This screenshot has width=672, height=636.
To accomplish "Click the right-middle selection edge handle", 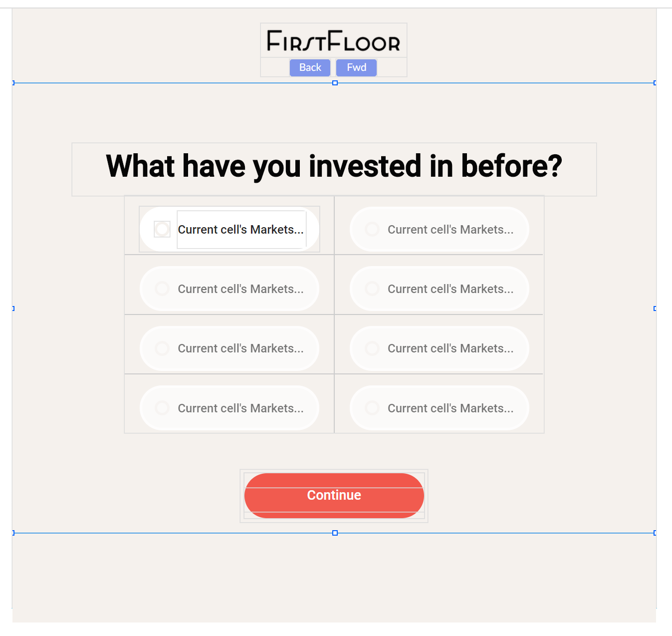I will 655,309.
